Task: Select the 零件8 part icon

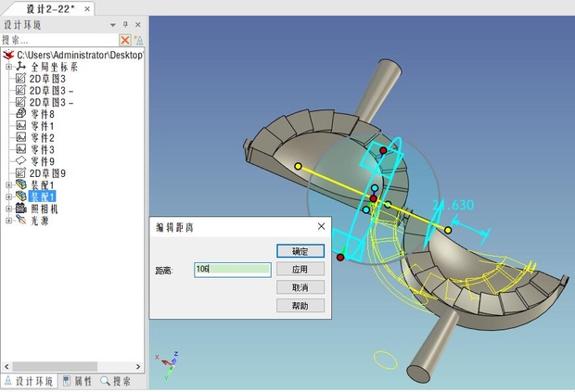Action: point(21,114)
